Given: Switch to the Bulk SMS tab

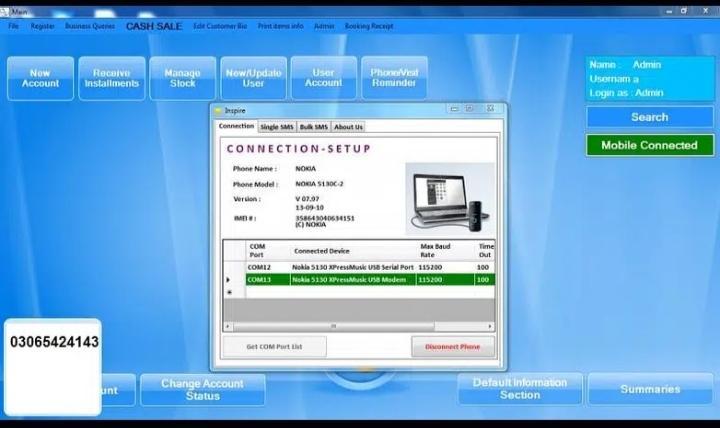Looking at the screenshot, I should click(x=314, y=127).
